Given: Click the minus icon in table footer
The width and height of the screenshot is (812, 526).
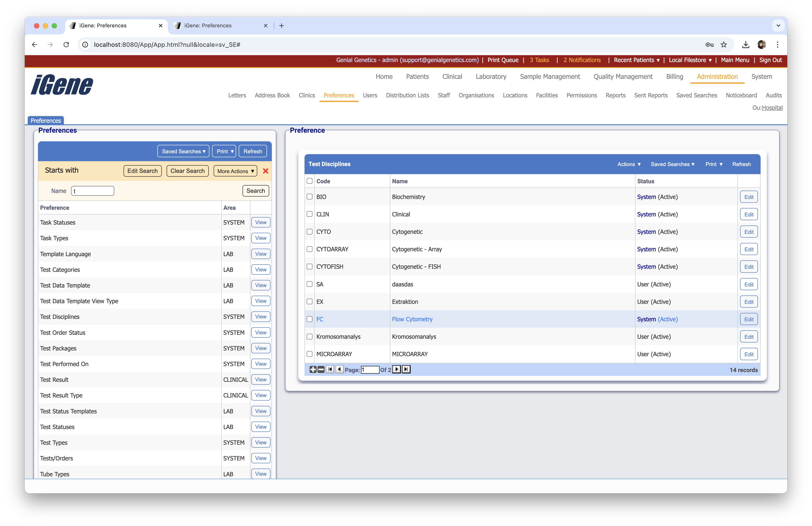Looking at the screenshot, I should [321, 369].
